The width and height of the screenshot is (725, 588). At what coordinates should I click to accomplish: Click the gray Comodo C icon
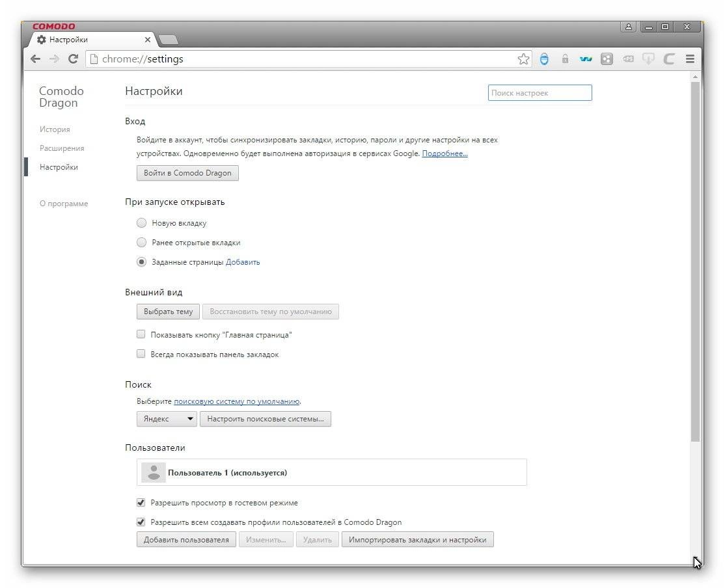click(x=669, y=59)
